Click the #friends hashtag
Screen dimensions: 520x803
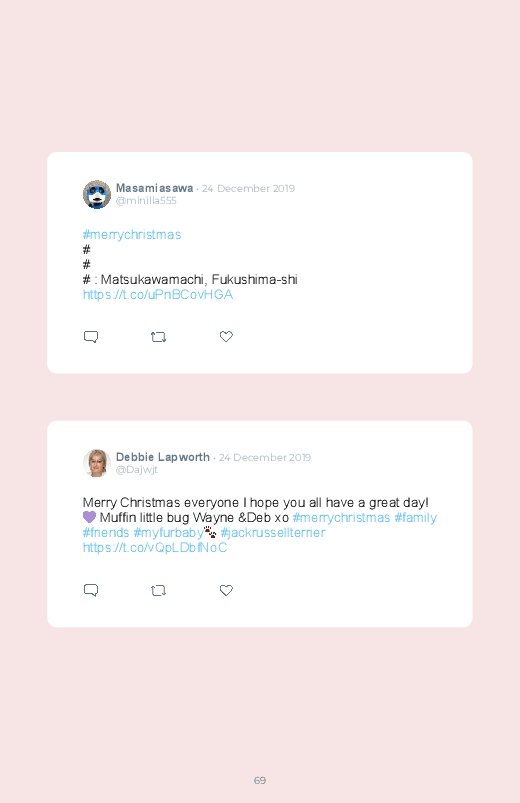(106, 533)
